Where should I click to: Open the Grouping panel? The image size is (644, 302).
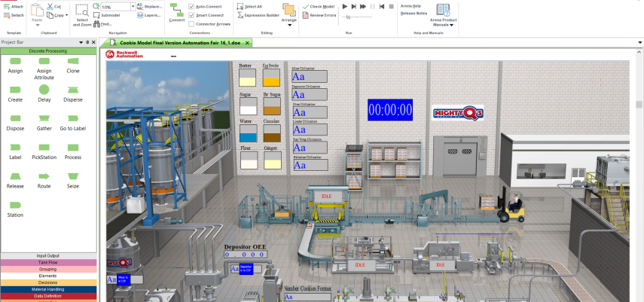tap(48, 269)
